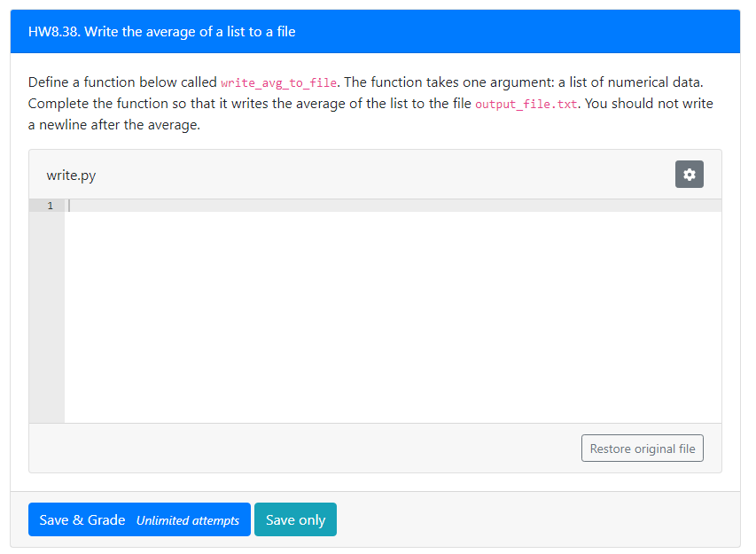
Task: Select line number 1 in the gutter
Action: (x=51, y=206)
